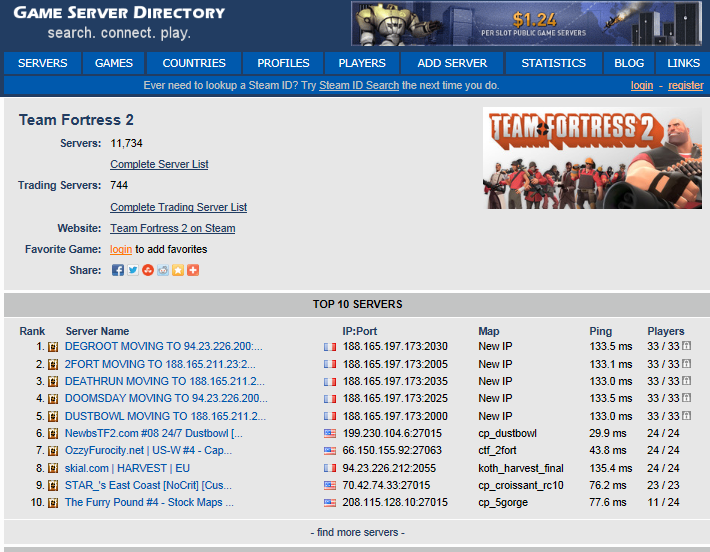Open the GAMES navigation tab
Image resolution: width=710 pixels, height=552 pixels.
[x=114, y=63]
